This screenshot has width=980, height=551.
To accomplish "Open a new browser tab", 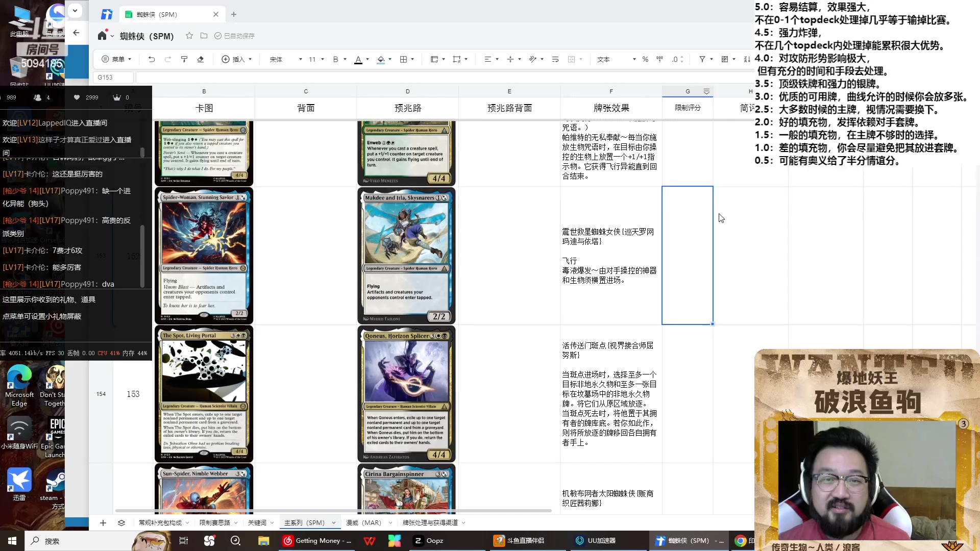I will [x=234, y=14].
